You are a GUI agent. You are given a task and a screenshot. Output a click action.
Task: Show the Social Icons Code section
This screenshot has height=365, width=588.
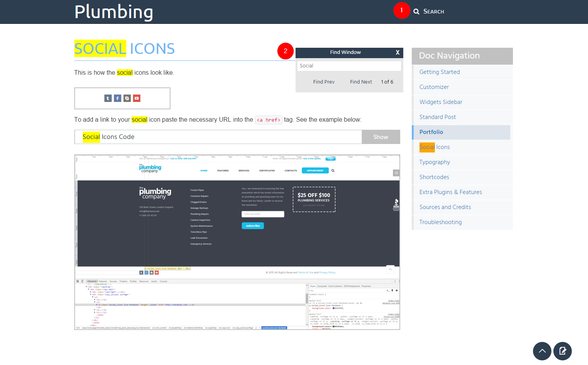click(x=381, y=137)
